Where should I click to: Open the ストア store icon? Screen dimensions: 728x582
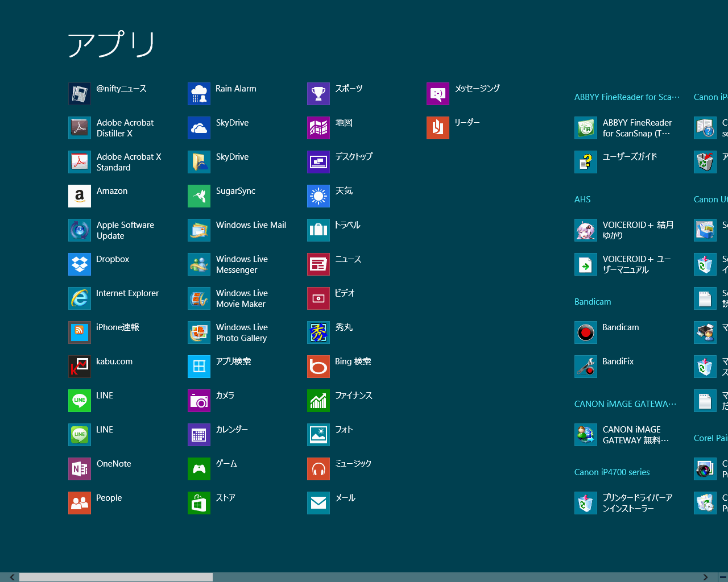click(199, 503)
